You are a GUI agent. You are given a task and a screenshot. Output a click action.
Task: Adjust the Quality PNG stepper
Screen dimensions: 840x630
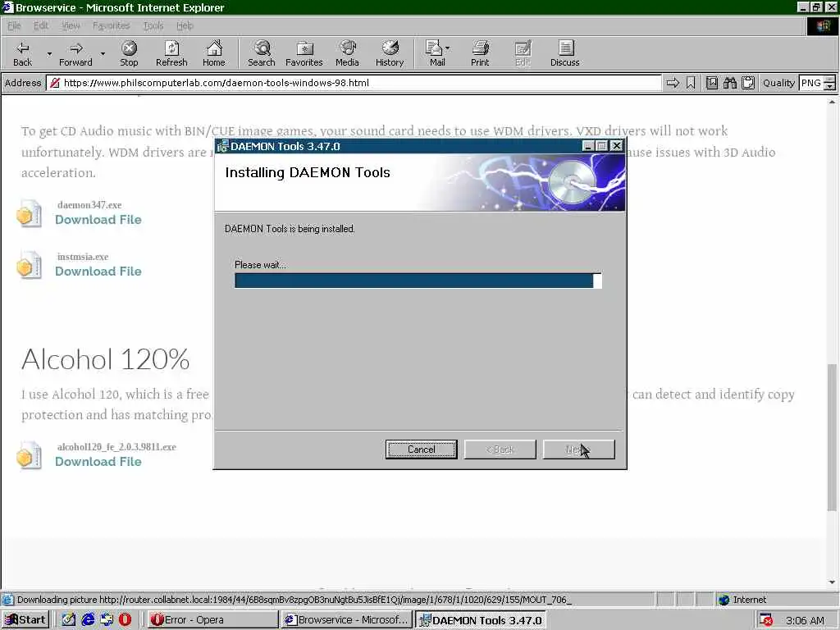point(830,83)
